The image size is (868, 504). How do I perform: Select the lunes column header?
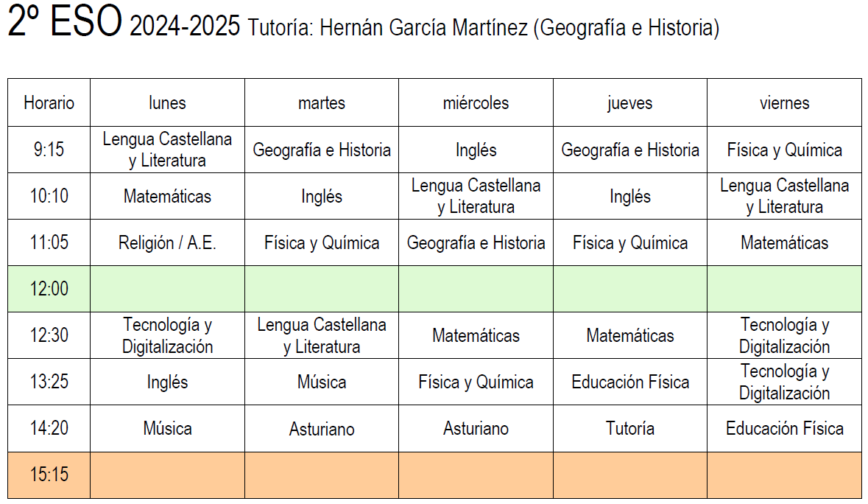pyautogui.click(x=167, y=103)
